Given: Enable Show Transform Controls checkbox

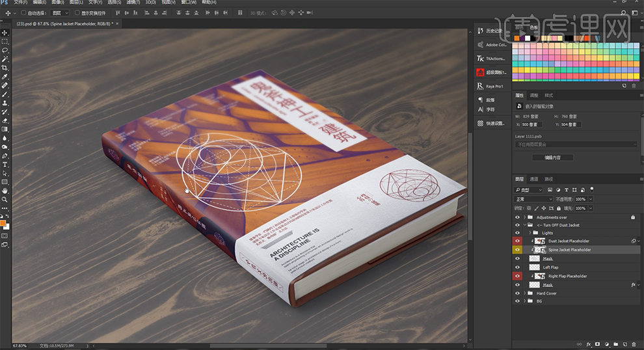Looking at the screenshot, I should pos(77,13).
